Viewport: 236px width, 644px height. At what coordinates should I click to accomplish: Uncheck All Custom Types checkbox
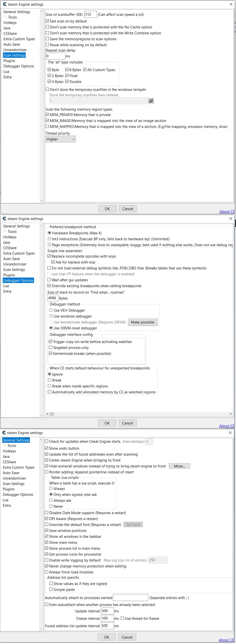pyautogui.click(x=85, y=70)
